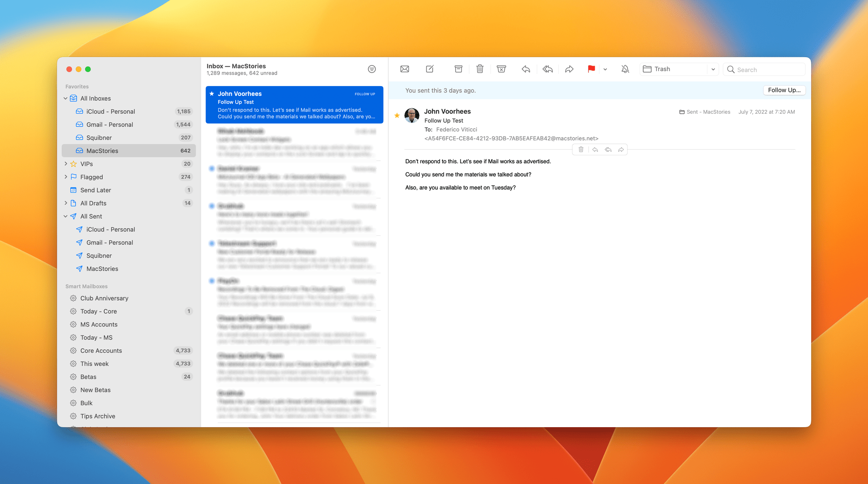Reply to the selected message
The image size is (868, 484).
pos(526,69)
